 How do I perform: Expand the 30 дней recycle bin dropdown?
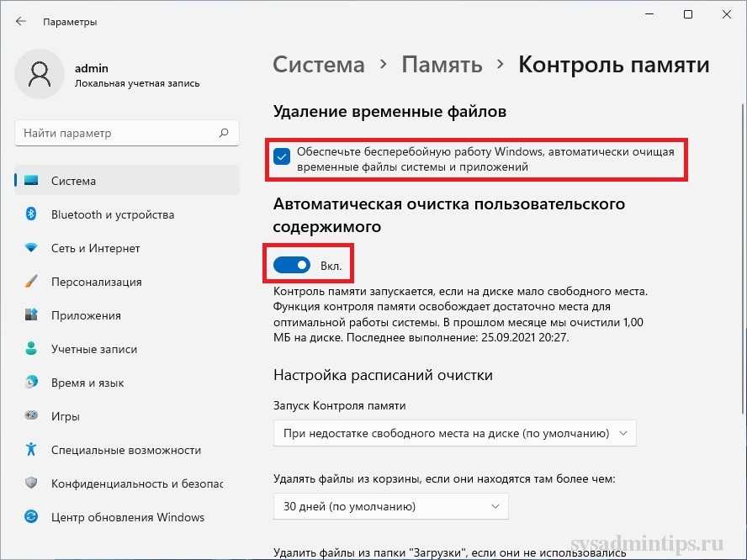pyautogui.click(x=390, y=507)
